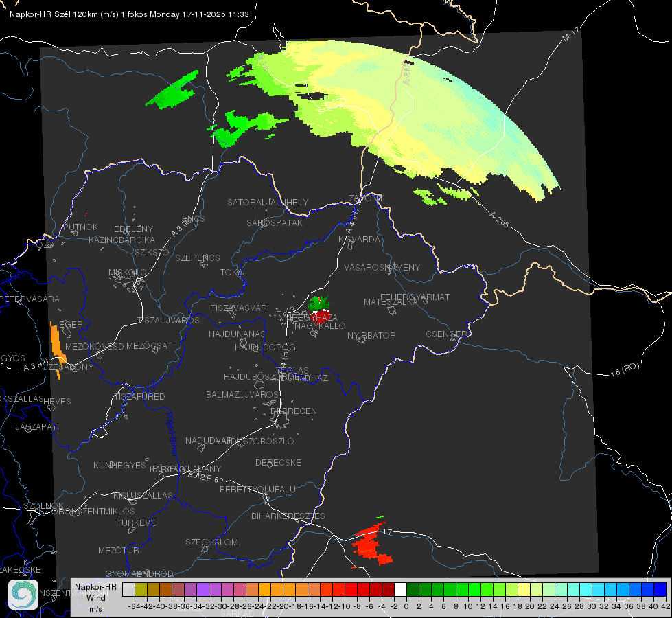The image size is (672, 618).
Task: Click the orange wind echo beside Eger
Action: click(x=57, y=349)
